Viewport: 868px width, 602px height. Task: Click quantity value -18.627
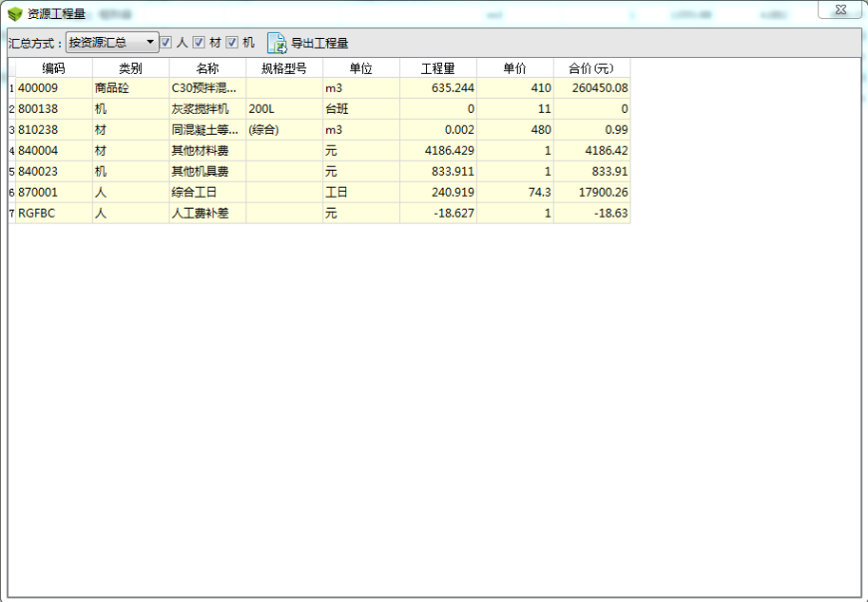pyautogui.click(x=438, y=214)
